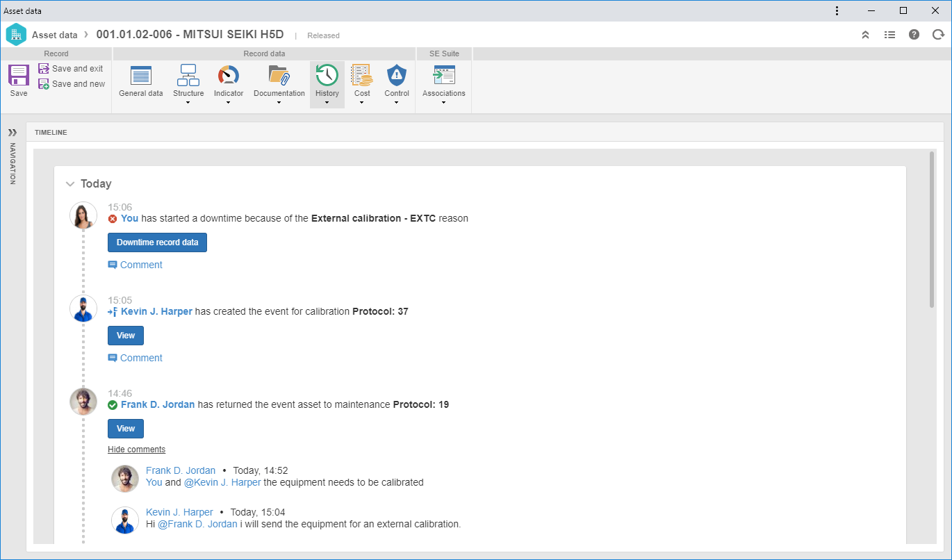This screenshot has width=952, height=560.
Task: Click Comment link under calibration event
Action: [141, 358]
